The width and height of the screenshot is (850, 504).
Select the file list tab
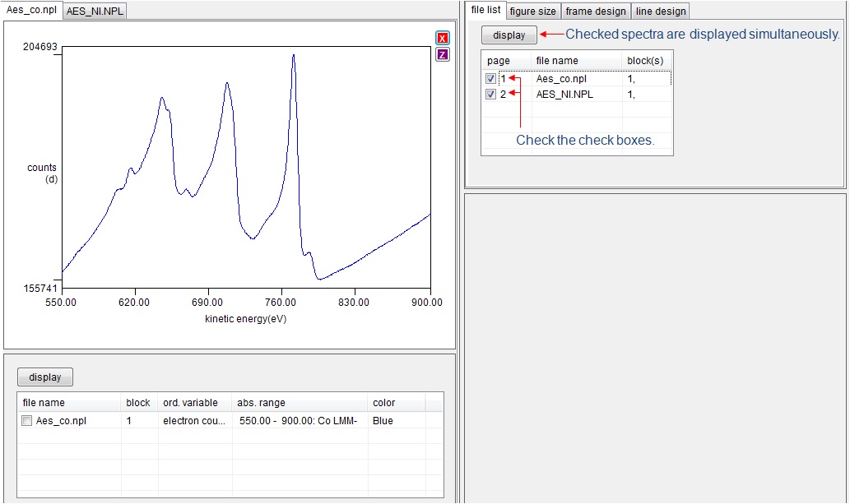click(485, 10)
